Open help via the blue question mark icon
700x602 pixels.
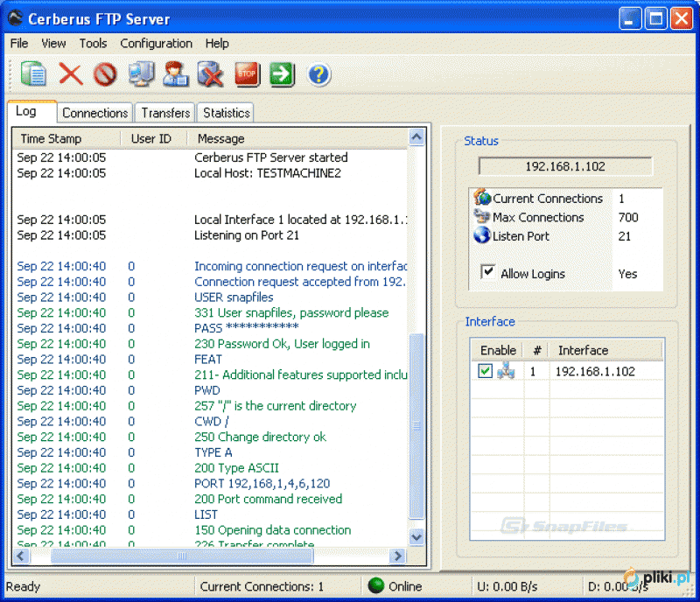click(318, 74)
